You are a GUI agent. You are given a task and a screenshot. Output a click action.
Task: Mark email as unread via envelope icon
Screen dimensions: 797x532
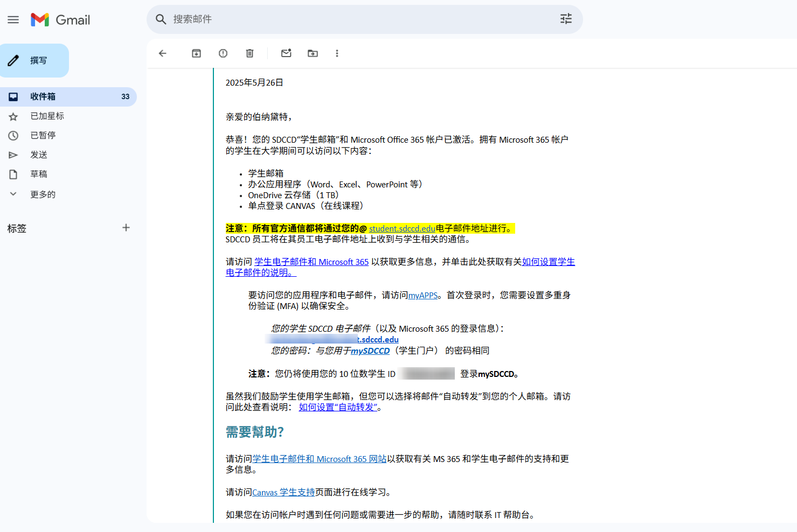coord(286,53)
